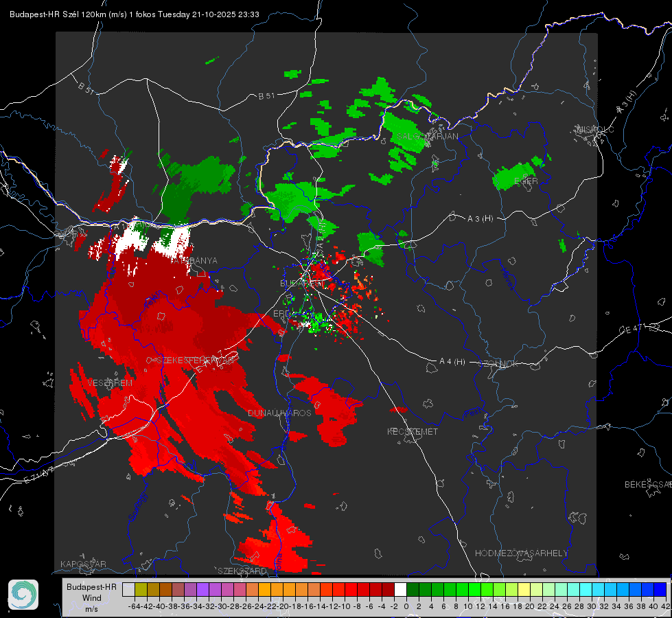Click the Somogy county label

point(137,507)
